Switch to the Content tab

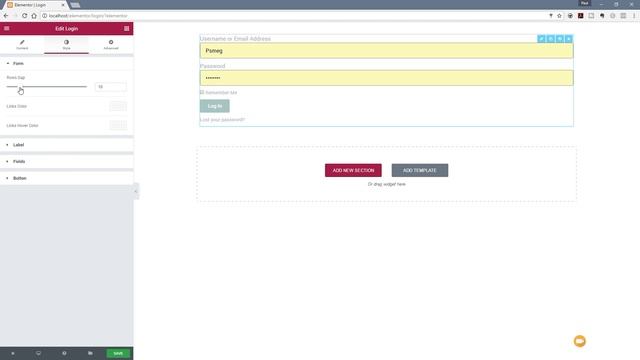tap(22, 44)
